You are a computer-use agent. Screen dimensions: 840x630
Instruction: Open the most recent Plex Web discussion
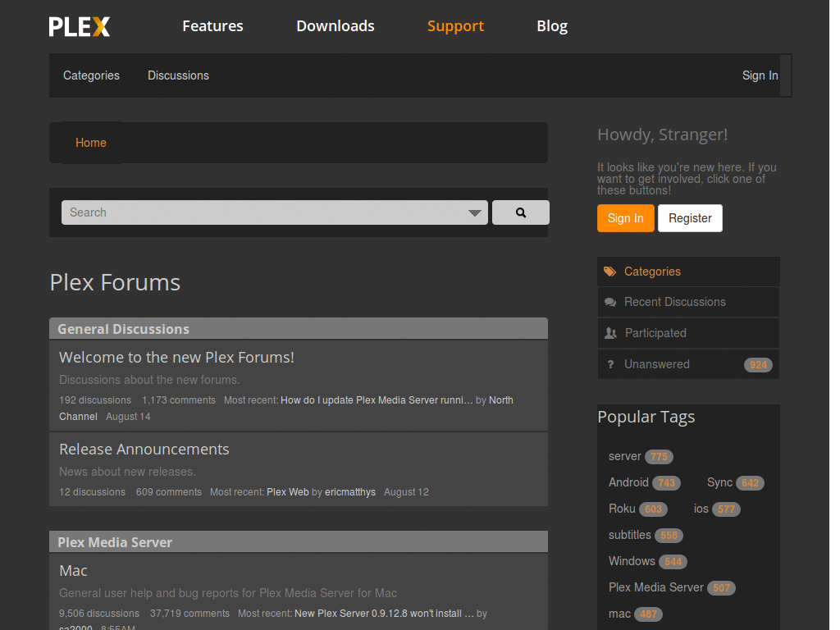coord(288,492)
